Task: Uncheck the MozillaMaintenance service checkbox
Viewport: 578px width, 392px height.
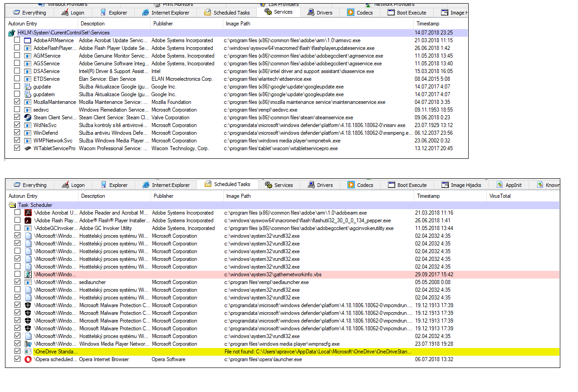Action: (x=17, y=102)
